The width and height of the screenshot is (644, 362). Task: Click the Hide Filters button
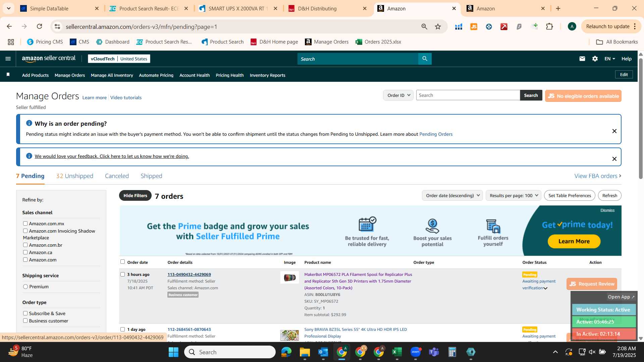(x=135, y=195)
